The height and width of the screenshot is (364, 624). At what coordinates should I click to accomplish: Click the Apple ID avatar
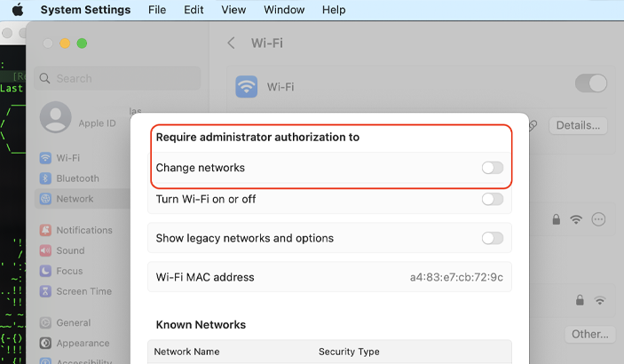tap(56, 116)
